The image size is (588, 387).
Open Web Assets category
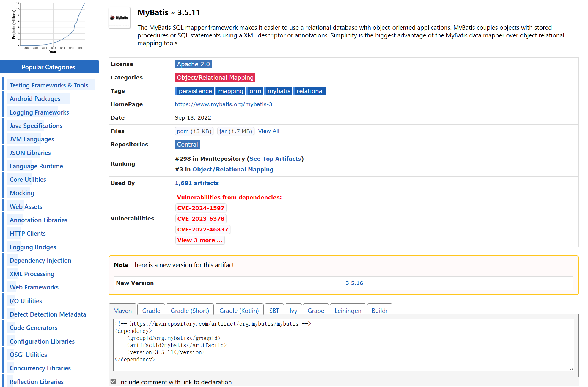pos(26,207)
